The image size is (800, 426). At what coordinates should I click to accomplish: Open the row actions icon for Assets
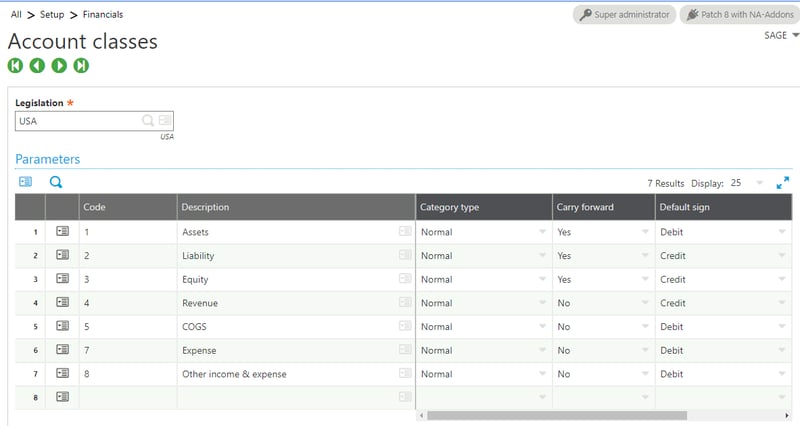(62, 231)
